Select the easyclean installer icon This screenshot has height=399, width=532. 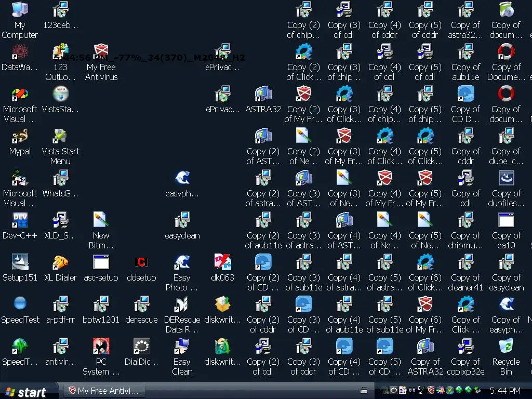(182, 220)
